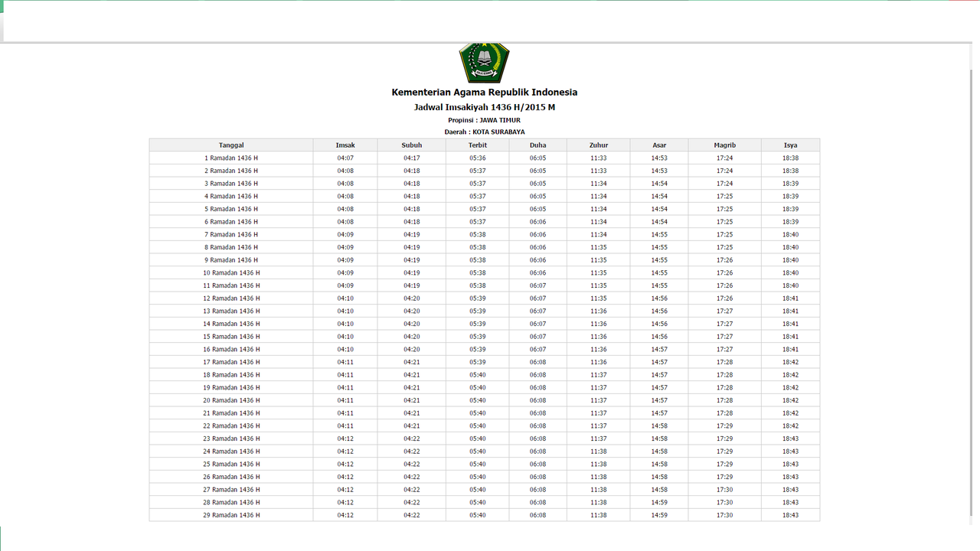Click Terbit time 05:40 for 18 Ramadan
The height and width of the screenshot is (551, 980).
tap(478, 375)
